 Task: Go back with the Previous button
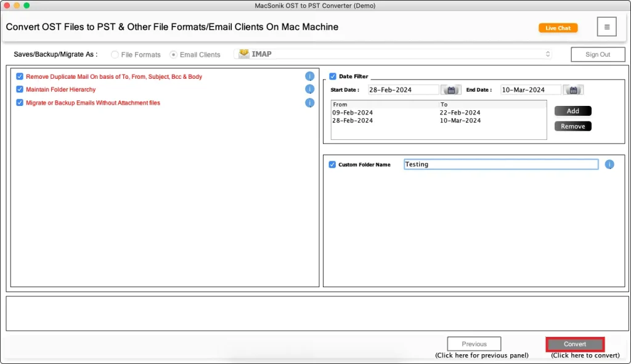pyautogui.click(x=474, y=344)
